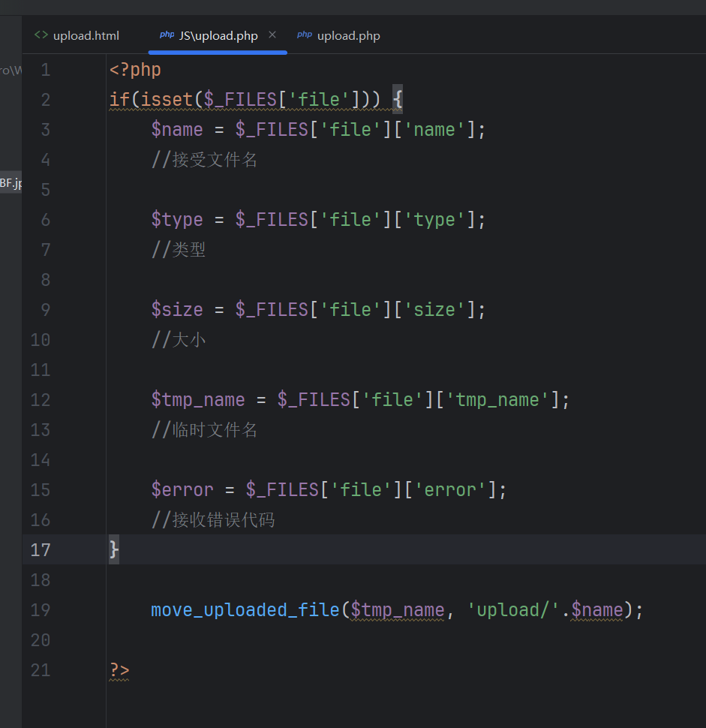
Task: Click the $_FILES superglobal on line 2
Action: click(240, 100)
